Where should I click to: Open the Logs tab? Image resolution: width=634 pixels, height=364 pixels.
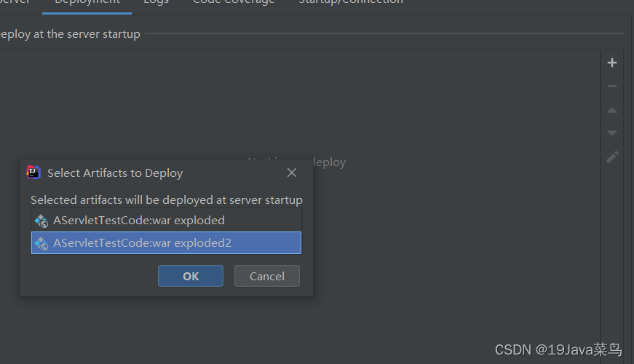point(156,2)
